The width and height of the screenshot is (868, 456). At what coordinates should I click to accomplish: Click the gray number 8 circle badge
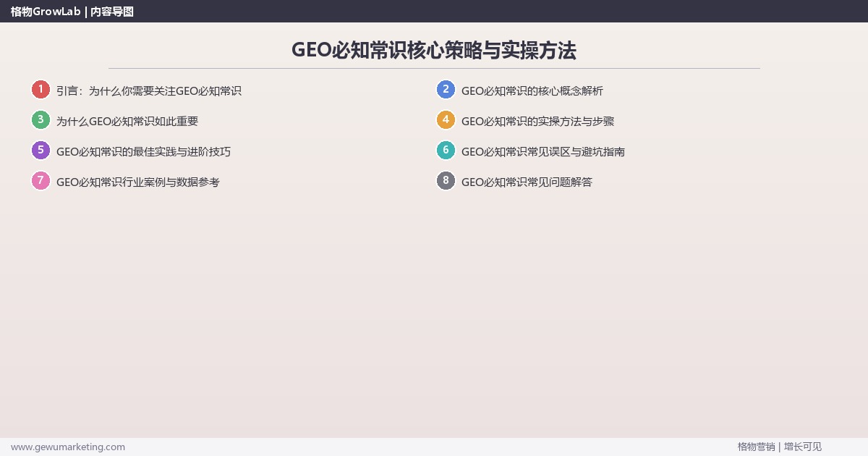point(446,181)
